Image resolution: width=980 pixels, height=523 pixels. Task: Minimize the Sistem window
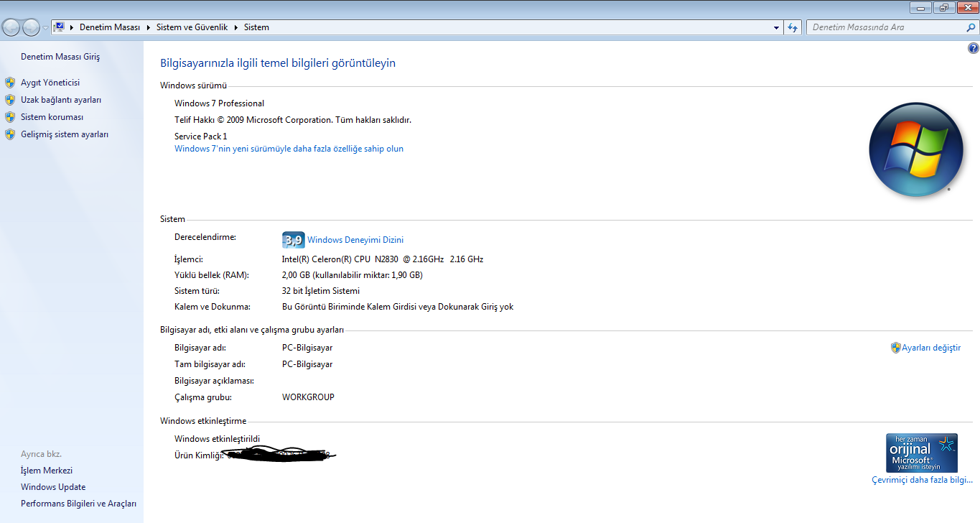pyautogui.click(x=920, y=7)
